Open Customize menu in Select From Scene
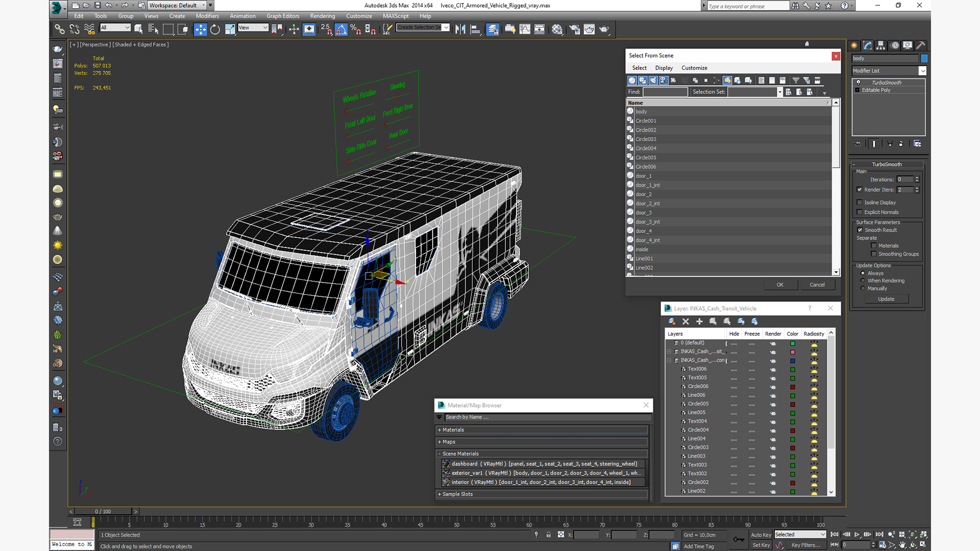This screenshot has width=980, height=551. pyautogui.click(x=694, y=68)
